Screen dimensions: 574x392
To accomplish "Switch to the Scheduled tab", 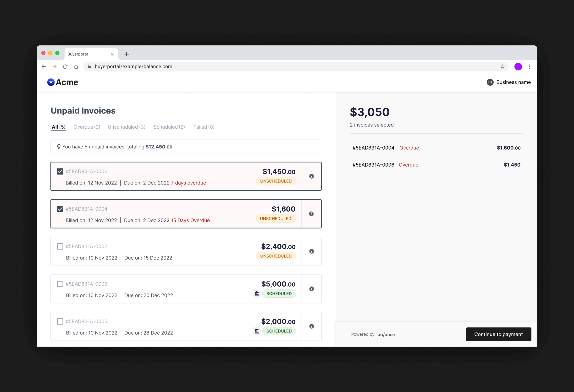I will pyautogui.click(x=169, y=127).
